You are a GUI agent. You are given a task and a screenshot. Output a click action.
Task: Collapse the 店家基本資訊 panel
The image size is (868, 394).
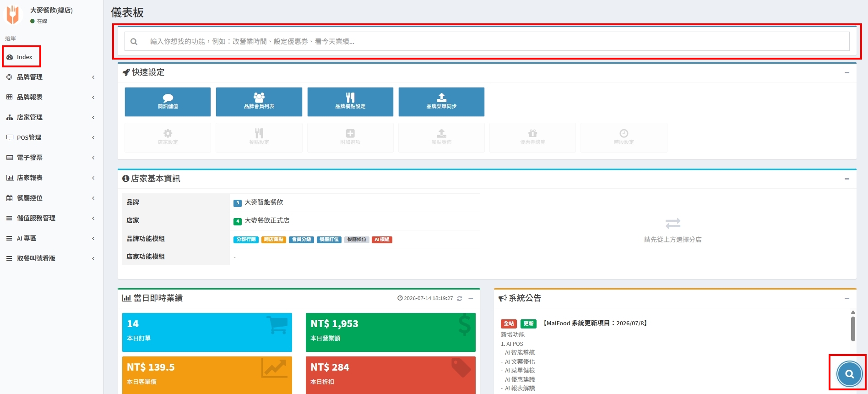847,179
